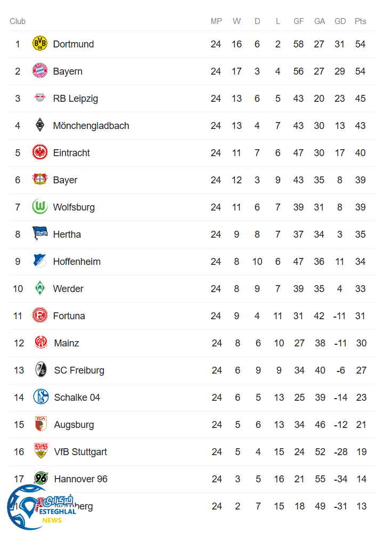Open the VfB Stuttgart team link
This screenshot has height=542, width=392.
click(x=80, y=452)
